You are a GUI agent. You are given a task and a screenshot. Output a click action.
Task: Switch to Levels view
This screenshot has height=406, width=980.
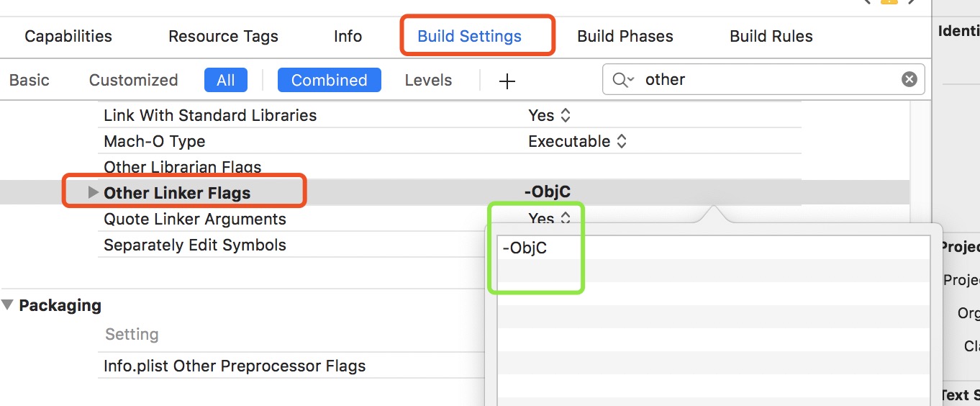tap(428, 80)
